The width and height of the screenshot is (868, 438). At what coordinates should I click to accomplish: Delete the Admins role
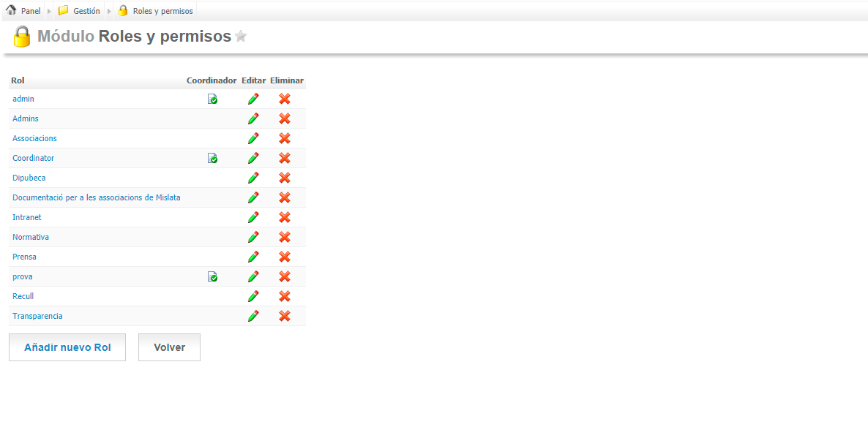tap(285, 118)
